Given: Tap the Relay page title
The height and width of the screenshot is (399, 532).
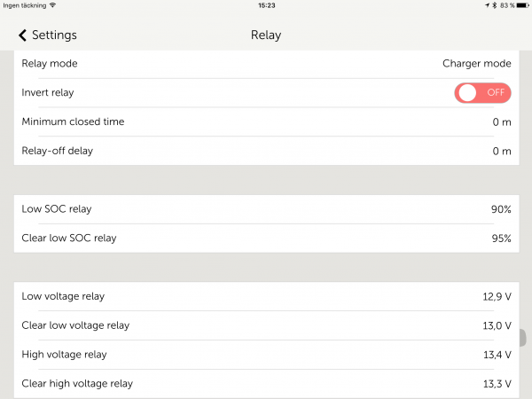Looking at the screenshot, I should point(266,35).
